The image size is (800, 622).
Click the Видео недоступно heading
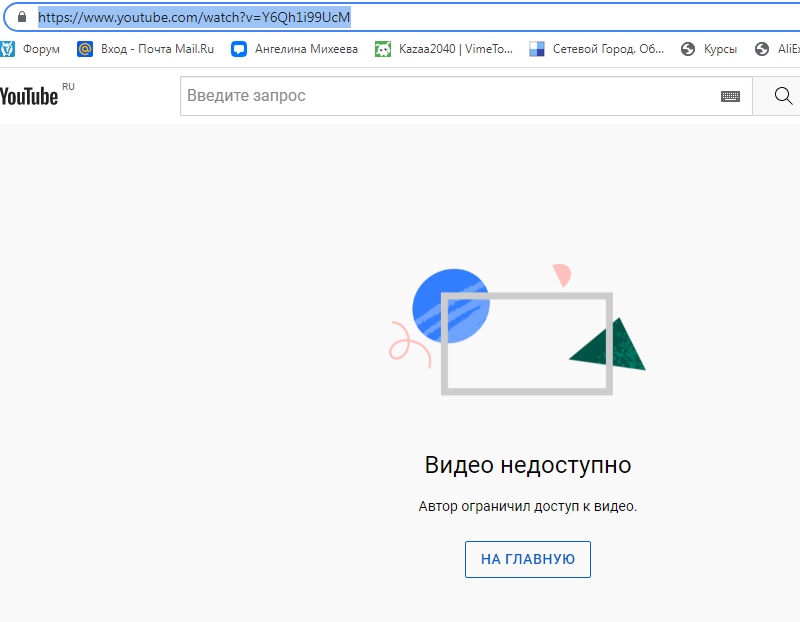pyautogui.click(x=528, y=465)
